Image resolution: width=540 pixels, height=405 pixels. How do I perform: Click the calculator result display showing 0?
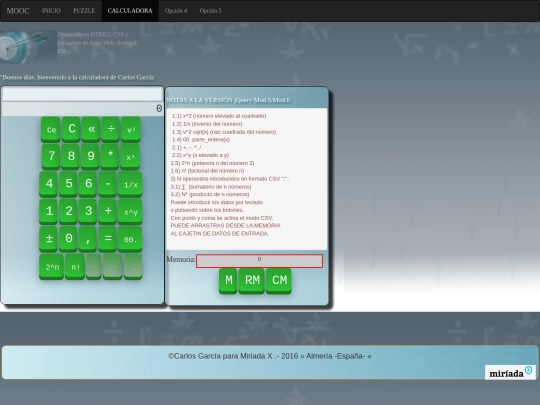tap(83, 109)
